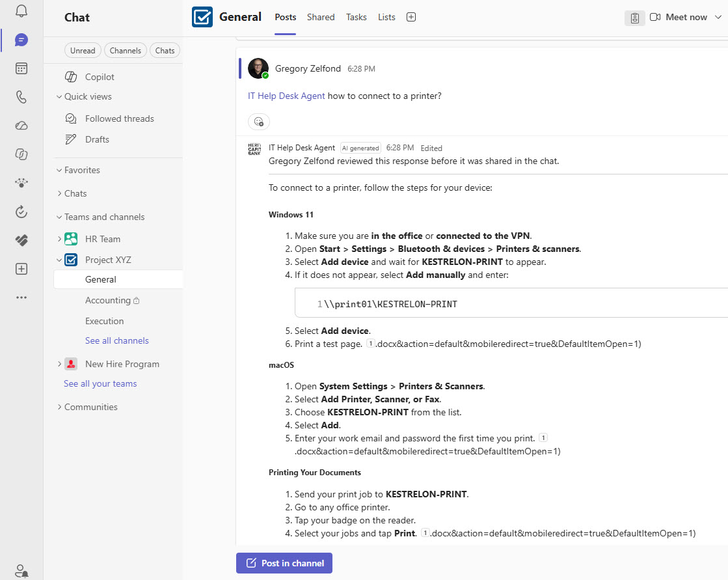Open citation 1 in macOS step 5
The height and width of the screenshot is (580, 728).
[x=543, y=438]
